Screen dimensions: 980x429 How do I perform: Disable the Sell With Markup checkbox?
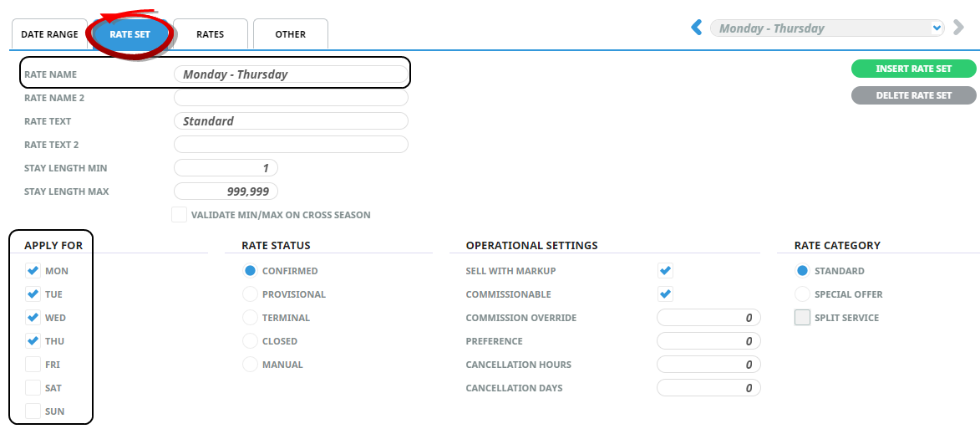[x=665, y=271]
